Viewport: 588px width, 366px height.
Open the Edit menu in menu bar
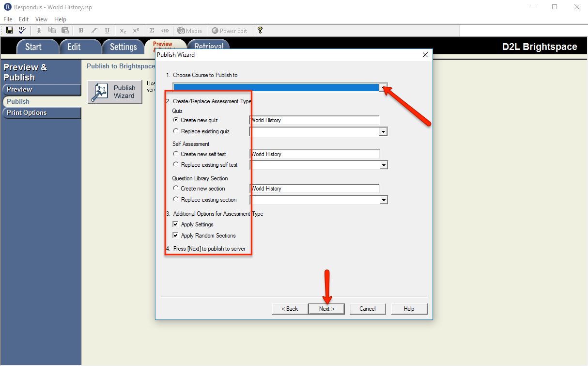[x=24, y=19]
